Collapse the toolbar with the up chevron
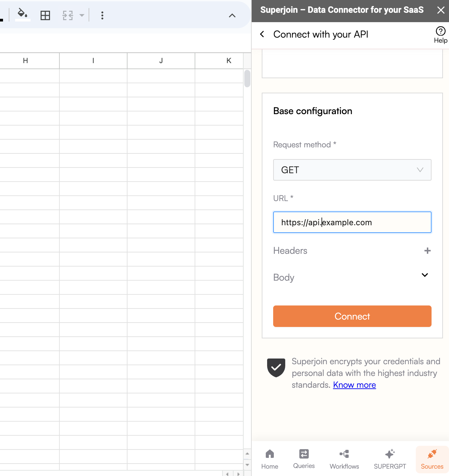The height and width of the screenshot is (476, 449). (232, 15)
